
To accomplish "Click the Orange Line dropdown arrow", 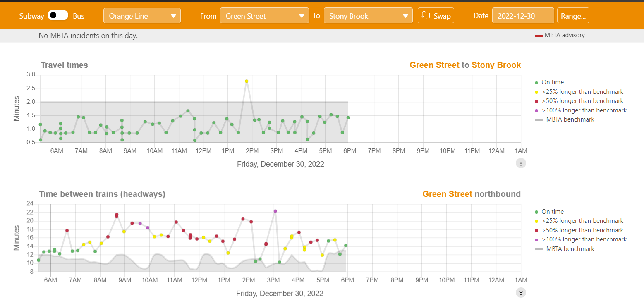I will 173,17.
